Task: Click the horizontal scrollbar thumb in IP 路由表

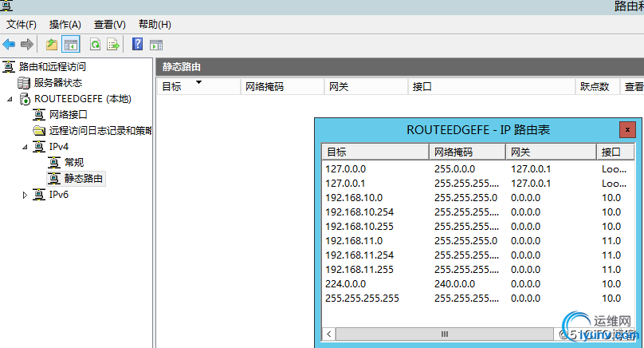Action: (445, 334)
